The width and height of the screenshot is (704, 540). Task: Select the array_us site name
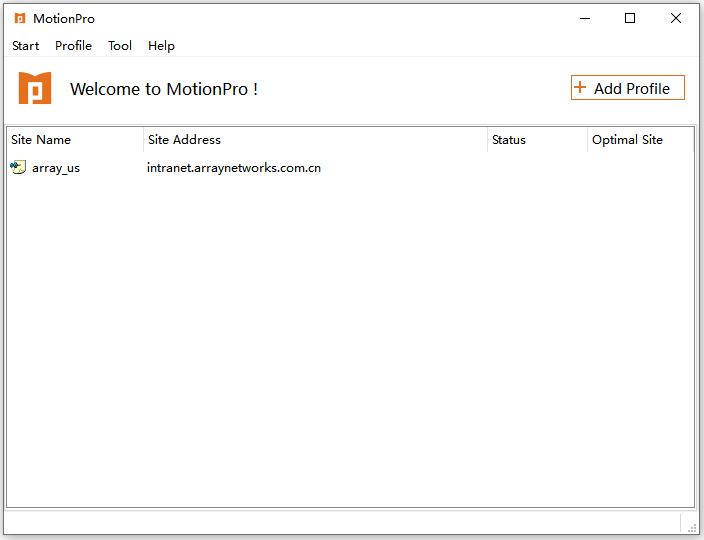56,168
